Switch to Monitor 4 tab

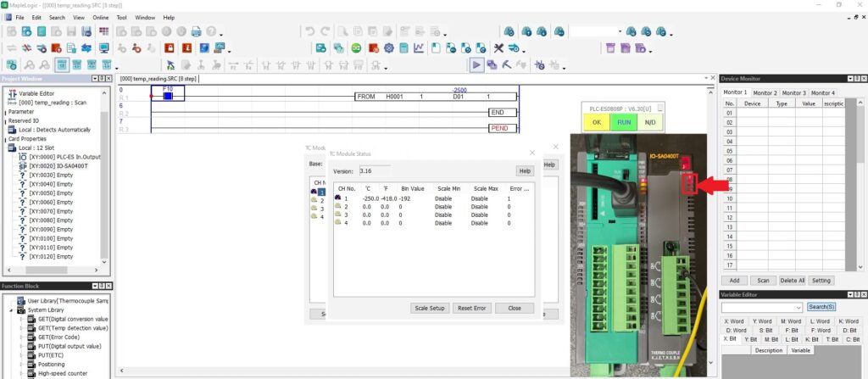pyautogui.click(x=822, y=93)
